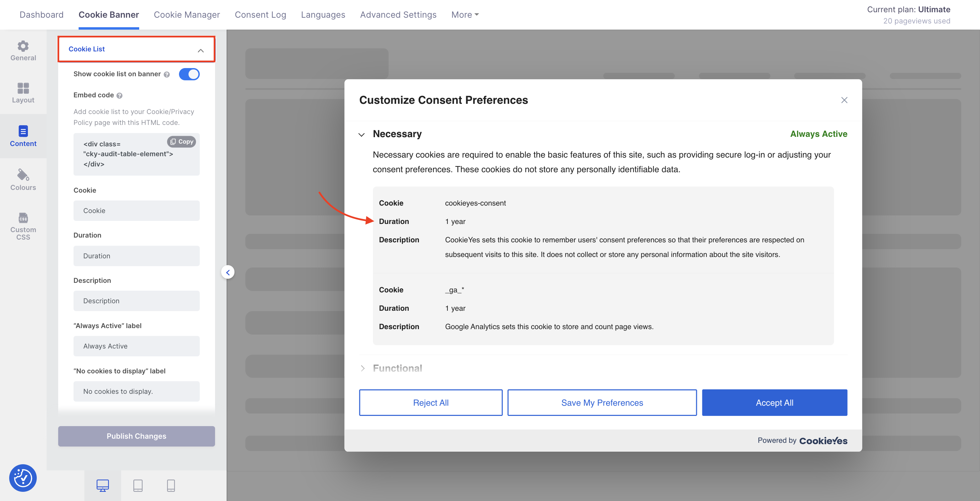Open the Colours paint bucket icon
This screenshot has width=980, height=501.
point(23,175)
